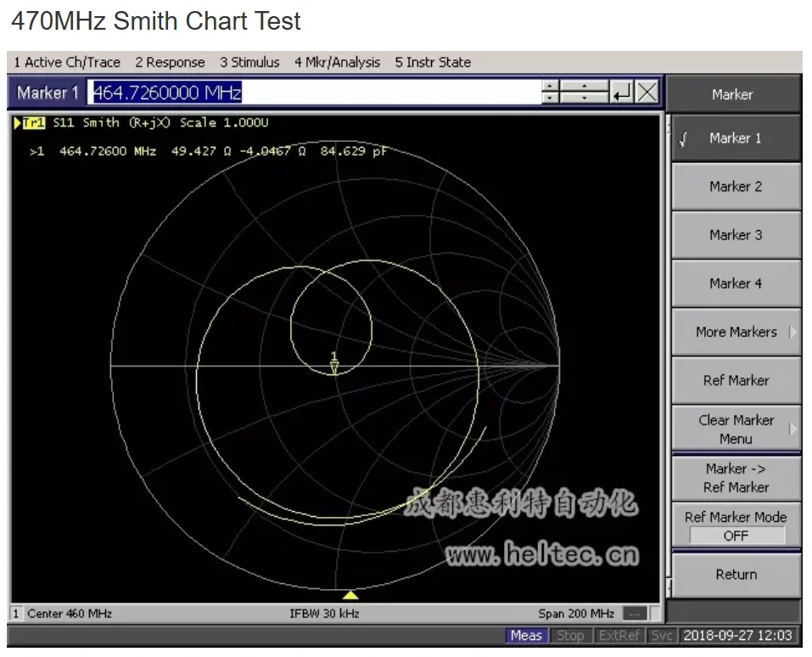Click the Tr1 trace indicator label
Screen dimensions: 812x657
(33, 123)
